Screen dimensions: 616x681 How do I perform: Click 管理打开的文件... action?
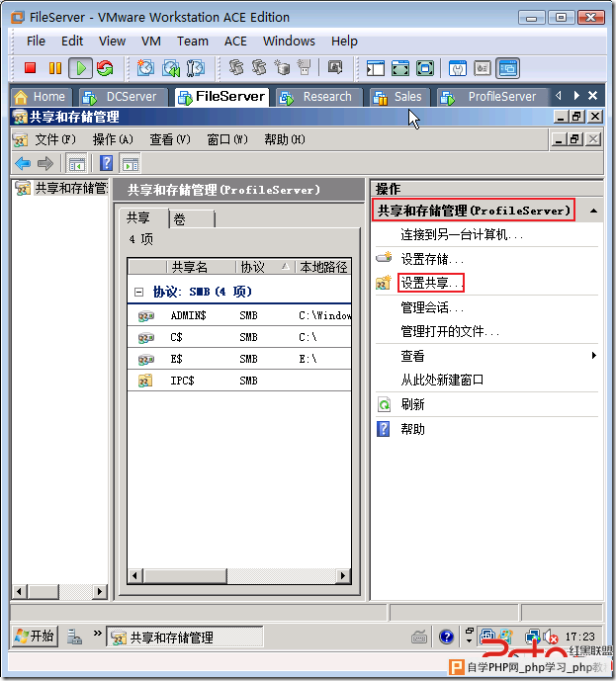(x=450, y=331)
